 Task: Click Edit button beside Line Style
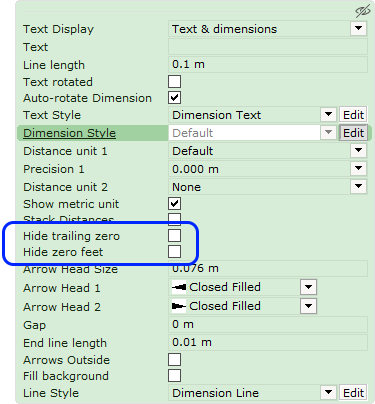[x=353, y=393]
